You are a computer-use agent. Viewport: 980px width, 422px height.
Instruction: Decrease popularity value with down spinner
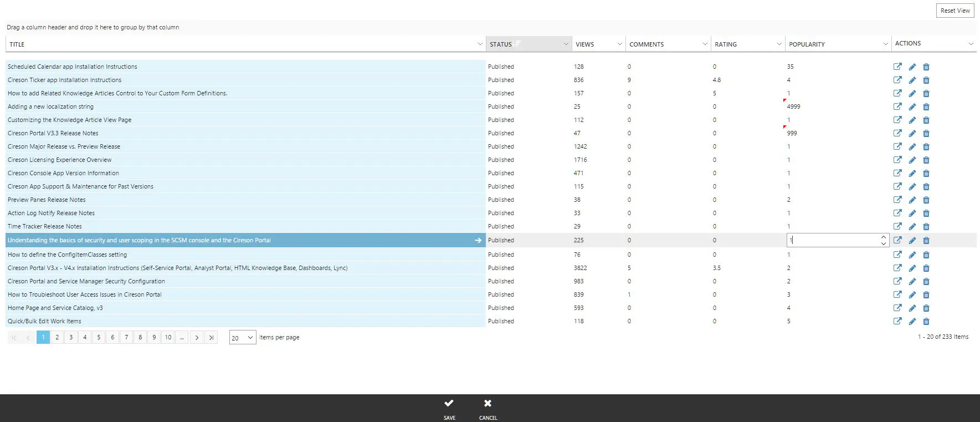pos(884,243)
